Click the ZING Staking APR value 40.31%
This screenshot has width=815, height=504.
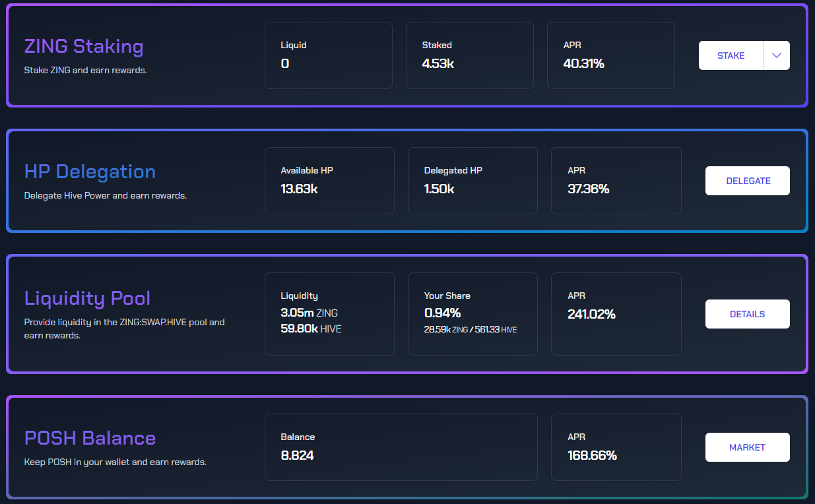pos(584,63)
